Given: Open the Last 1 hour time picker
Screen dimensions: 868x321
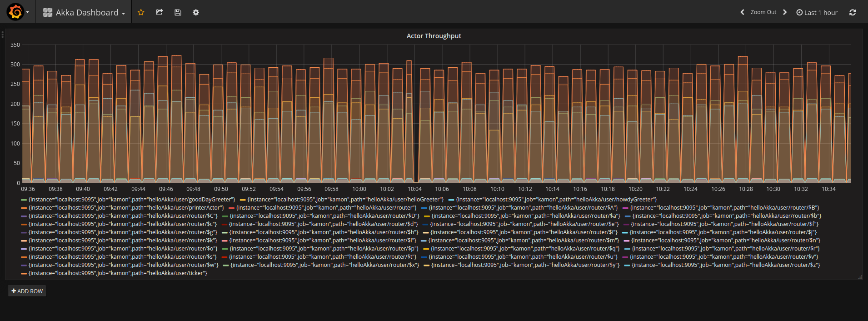Looking at the screenshot, I should [x=817, y=12].
